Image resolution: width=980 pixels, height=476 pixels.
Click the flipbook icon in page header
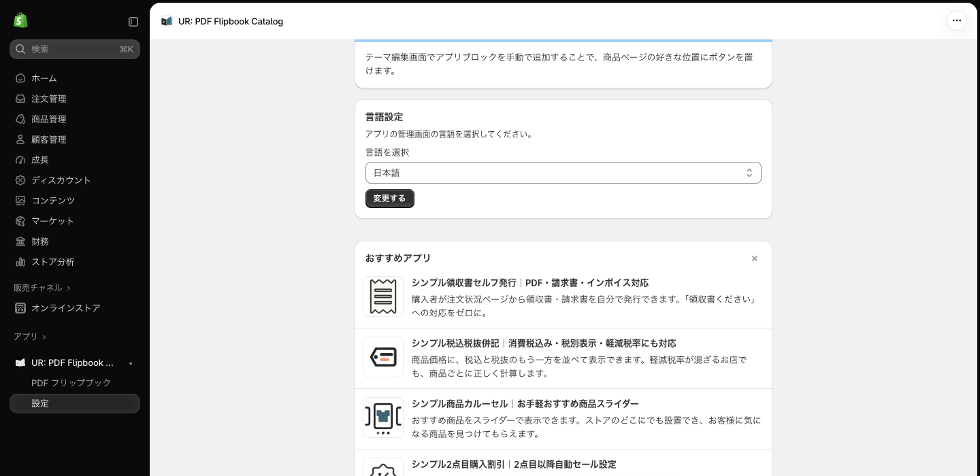tap(167, 21)
